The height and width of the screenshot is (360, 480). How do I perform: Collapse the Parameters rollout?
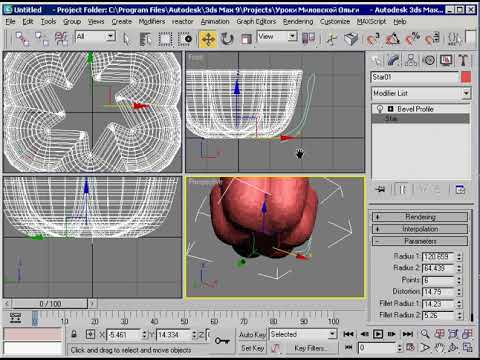pos(420,241)
